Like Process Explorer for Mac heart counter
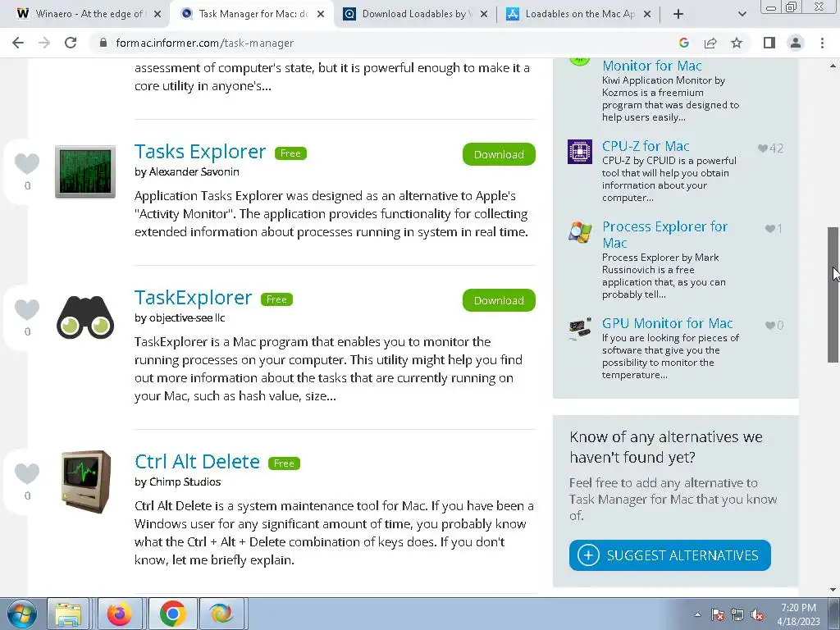 point(774,229)
